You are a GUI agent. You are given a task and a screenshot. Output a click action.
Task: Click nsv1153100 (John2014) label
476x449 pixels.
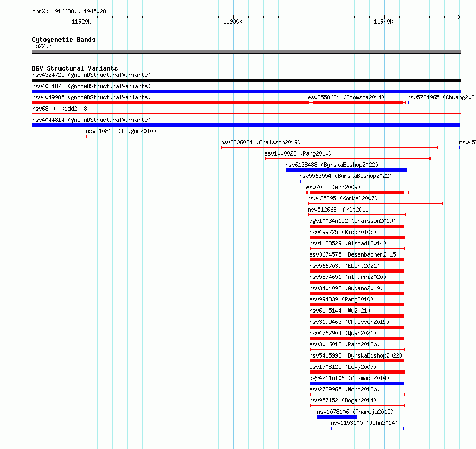coord(364,423)
